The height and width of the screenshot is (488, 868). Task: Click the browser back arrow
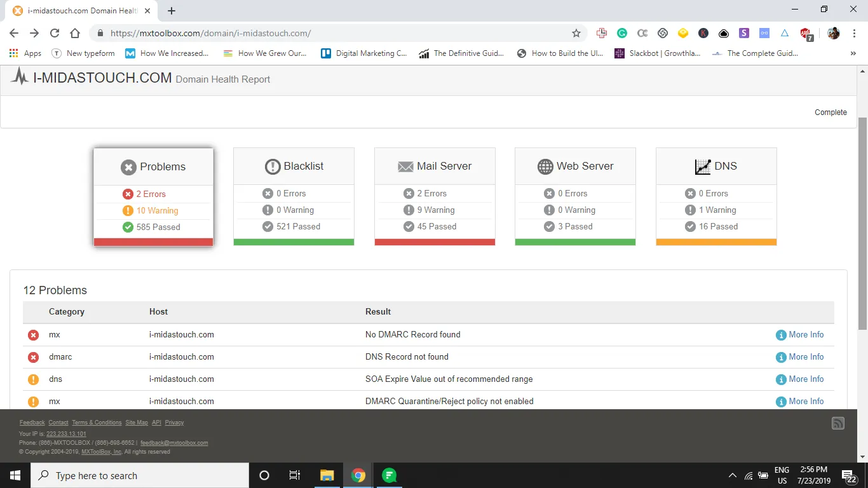(x=14, y=33)
